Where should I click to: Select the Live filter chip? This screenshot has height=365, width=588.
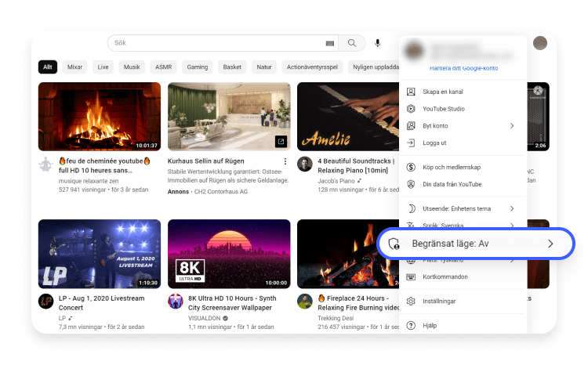(x=103, y=67)
